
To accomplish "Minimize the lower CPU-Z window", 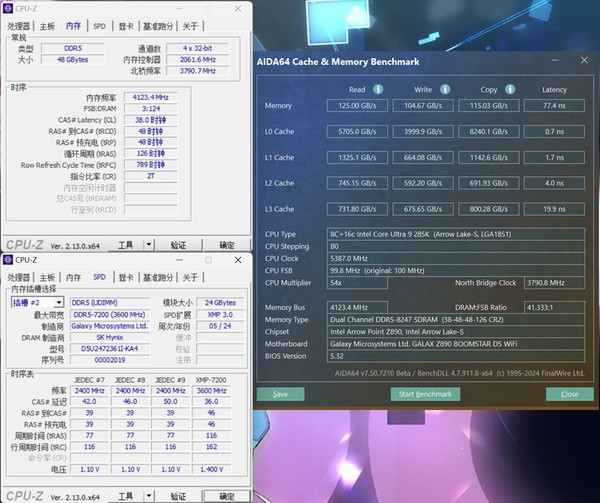I will 179,260.
